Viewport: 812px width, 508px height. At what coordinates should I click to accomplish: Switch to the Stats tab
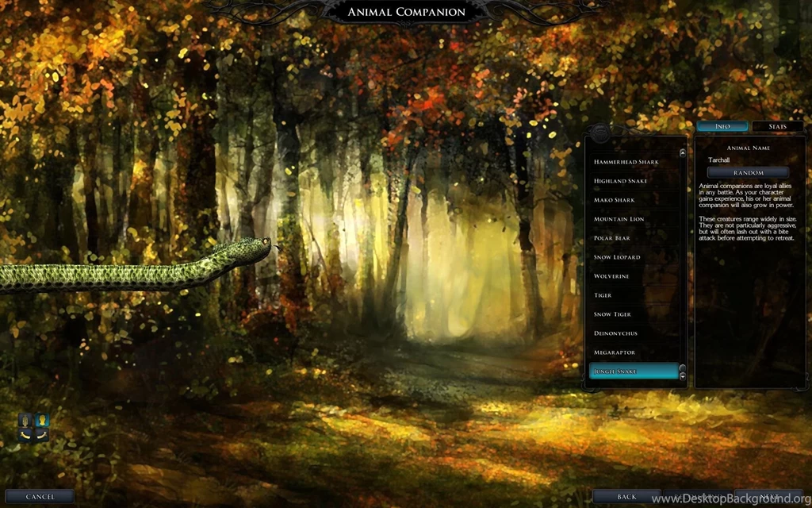tap(777, 126)
